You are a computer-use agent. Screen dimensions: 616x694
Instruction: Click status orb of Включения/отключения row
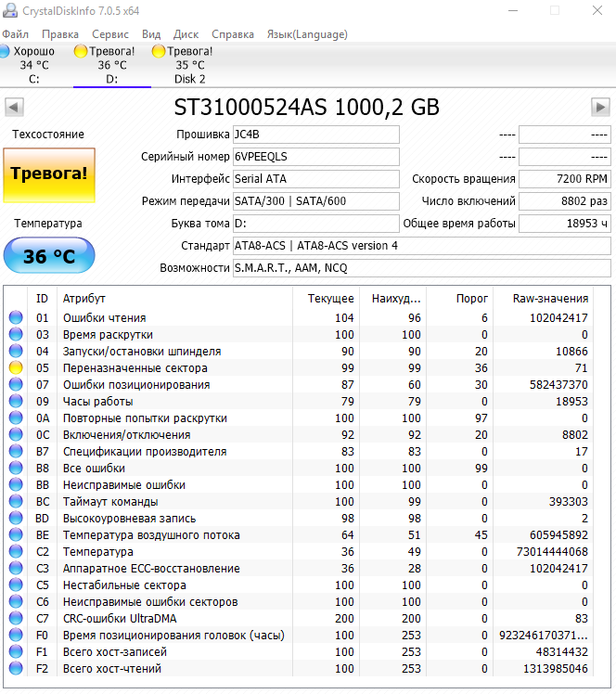coord(16,434)
